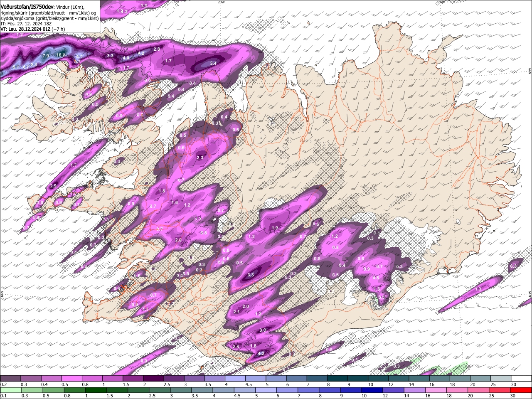Click the '30' label in the upper legend row

[x=513, y=384]
